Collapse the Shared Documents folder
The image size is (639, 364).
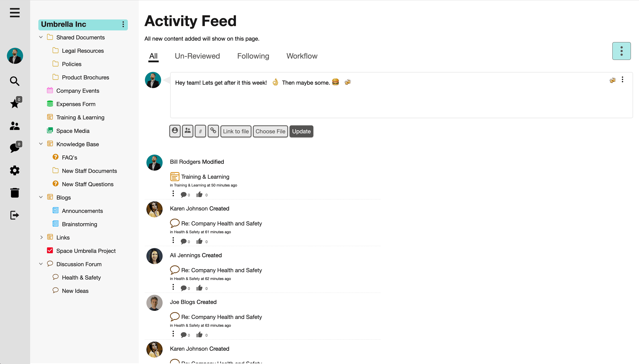(x=41, y=37)
